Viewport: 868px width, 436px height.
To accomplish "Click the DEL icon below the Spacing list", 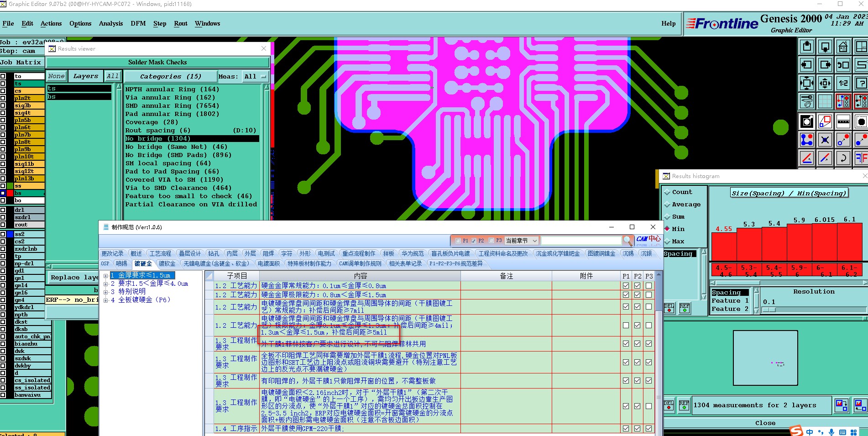I will click(x=669, y=308).
